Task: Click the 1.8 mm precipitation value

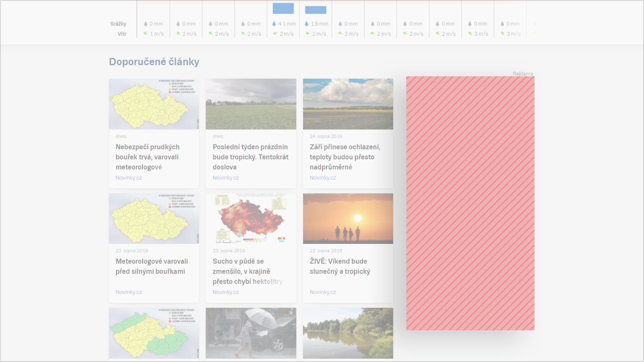Action: tap(320, 24)
